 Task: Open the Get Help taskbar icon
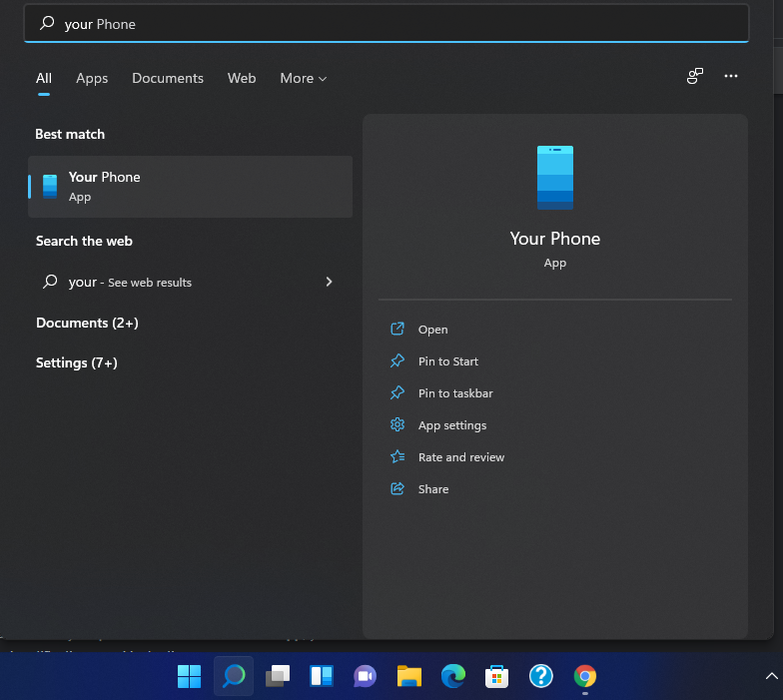click(541, 677)
